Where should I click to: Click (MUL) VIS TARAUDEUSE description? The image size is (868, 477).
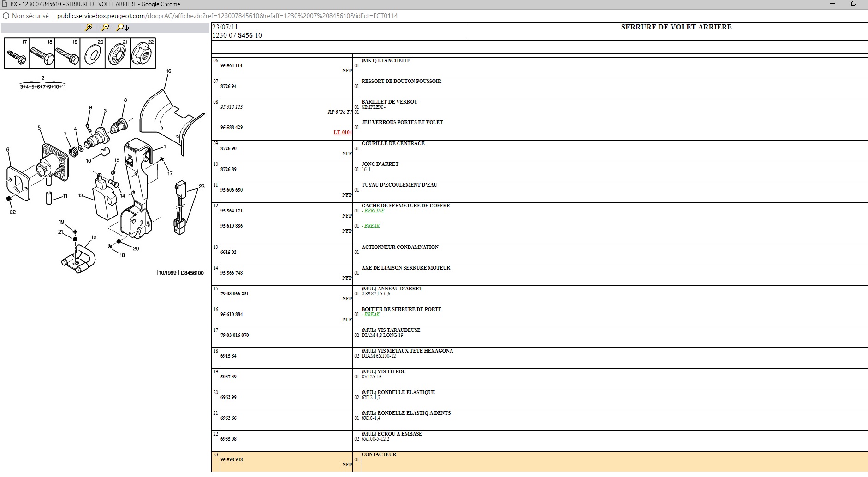click(391, 330)
